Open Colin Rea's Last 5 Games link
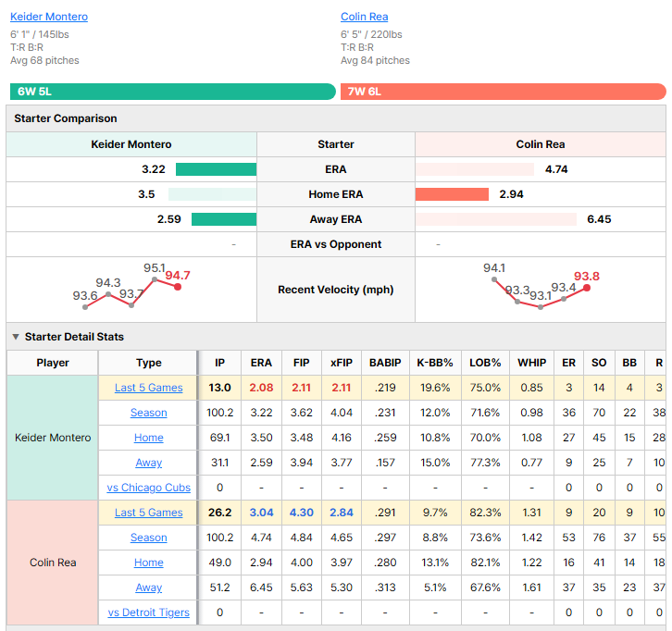 click(x=148, y=513)
